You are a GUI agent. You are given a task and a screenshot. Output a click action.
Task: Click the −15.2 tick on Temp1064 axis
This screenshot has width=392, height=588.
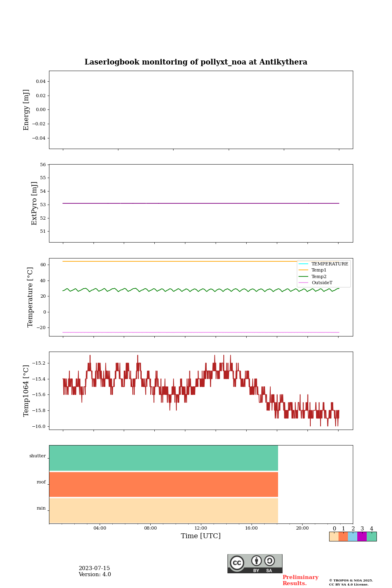click(x=39, y=363)
